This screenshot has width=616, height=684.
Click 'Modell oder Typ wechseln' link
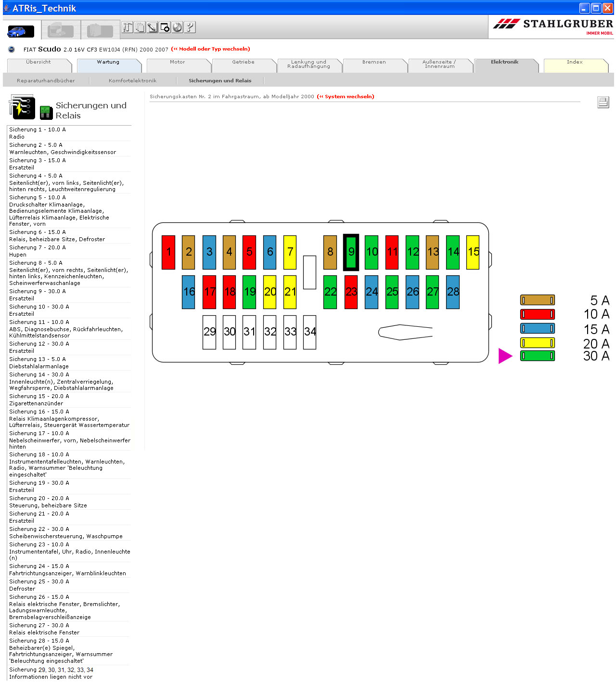211,49
